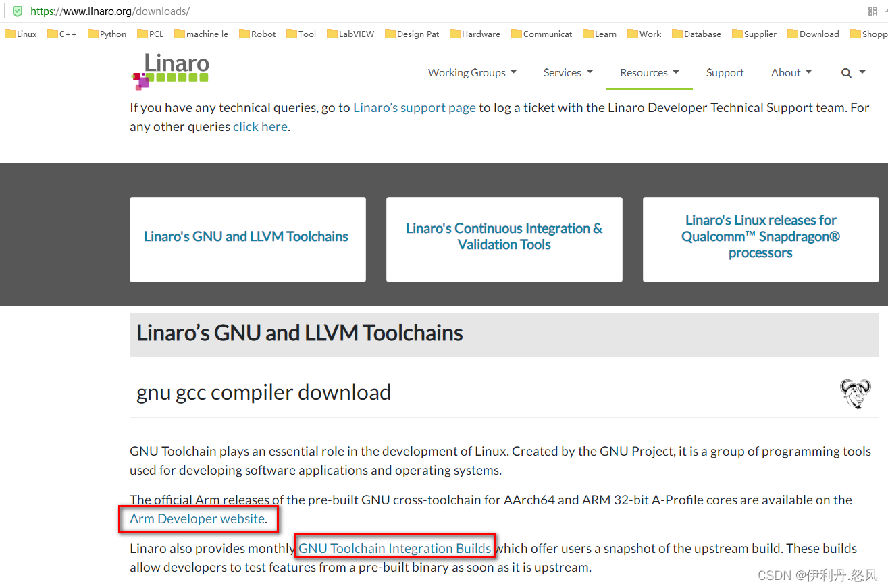Viewport: 888px width, 588px height.
Task: Expand the About menu
Action: tap(791, 73)
